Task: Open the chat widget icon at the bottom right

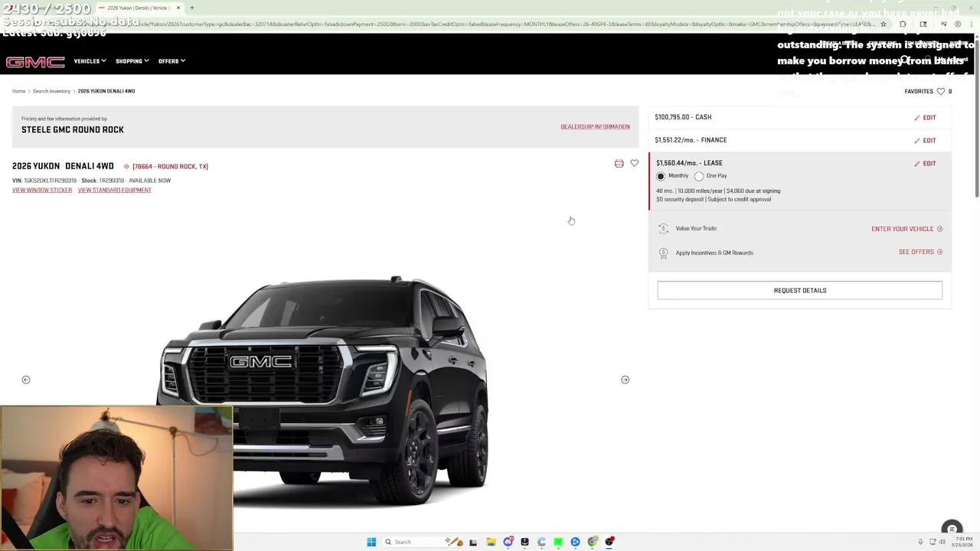Action: pyautogui.click(x=952, y=529)
